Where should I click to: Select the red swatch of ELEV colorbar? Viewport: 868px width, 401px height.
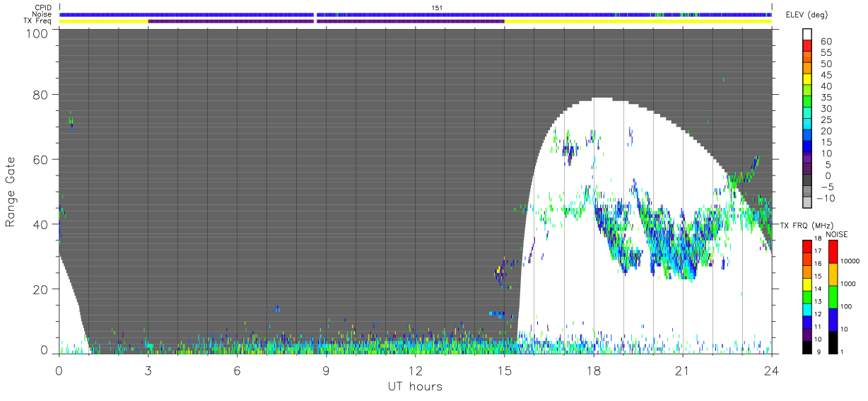pos(808,45)
